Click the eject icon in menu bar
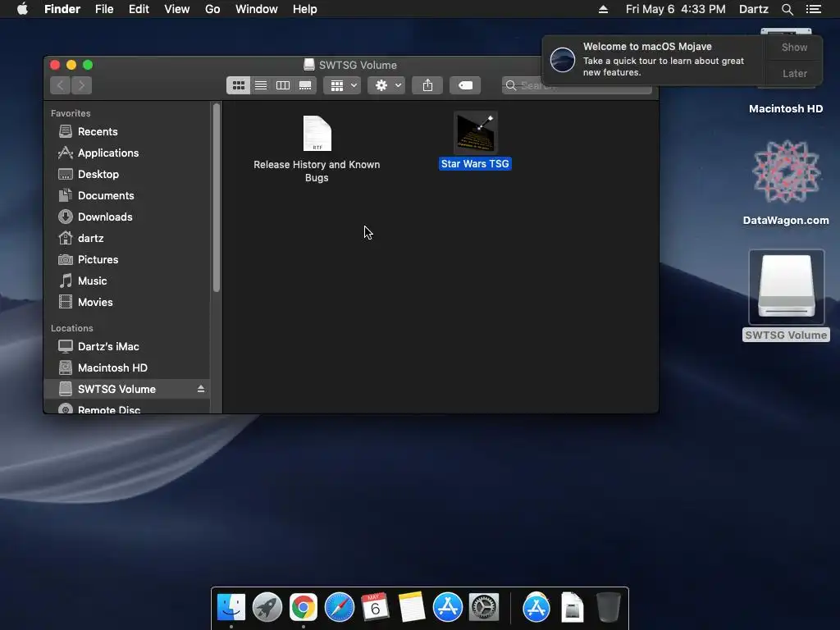840x630 pixels. point(603,9)
